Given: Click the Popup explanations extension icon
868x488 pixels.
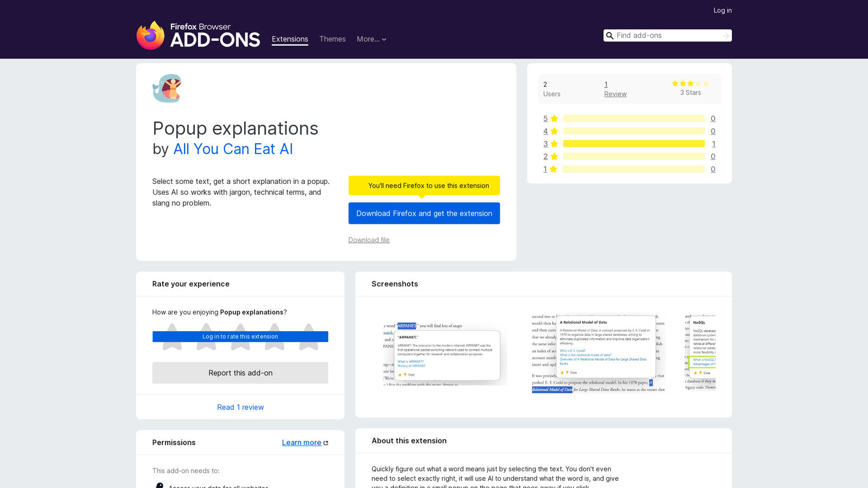Looking at the screenshot, I should [x=167, y=88].
